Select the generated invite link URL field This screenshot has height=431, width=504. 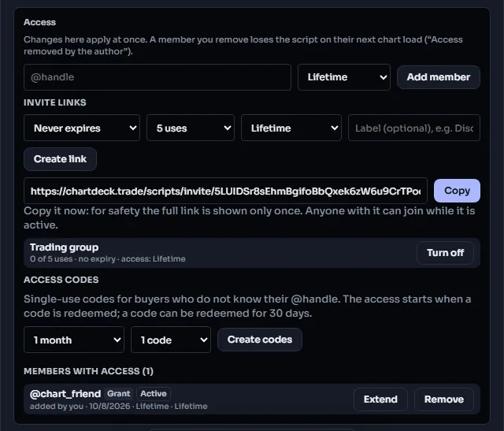point(225,191)
